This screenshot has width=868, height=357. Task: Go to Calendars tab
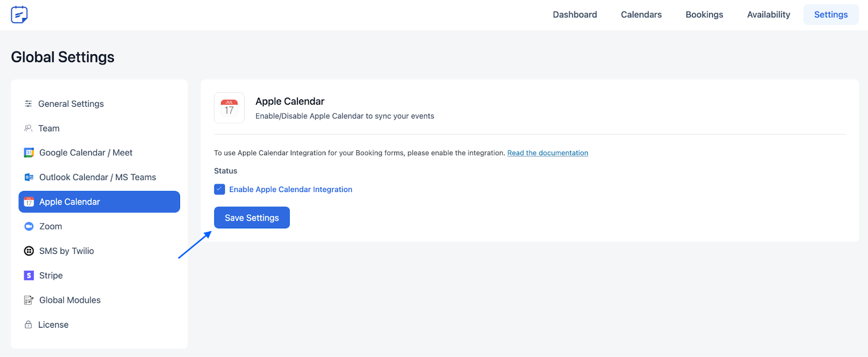(x=641, y=15)
